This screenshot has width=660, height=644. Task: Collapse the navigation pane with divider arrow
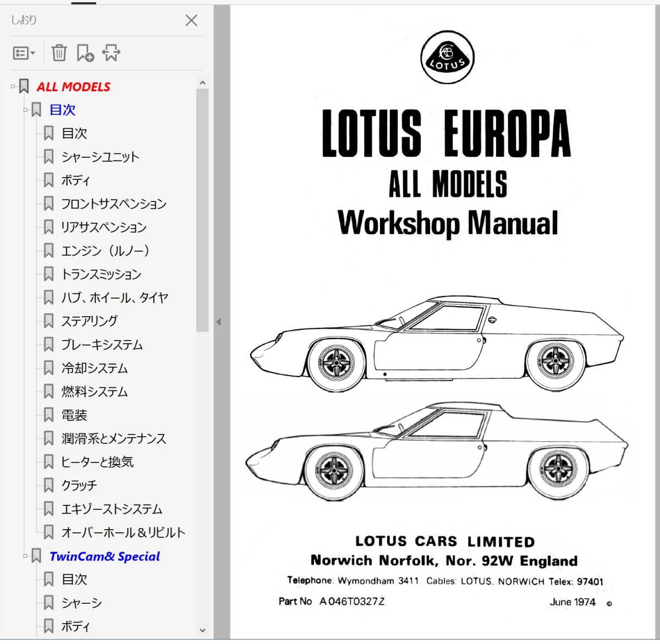[x=218, y=322]
